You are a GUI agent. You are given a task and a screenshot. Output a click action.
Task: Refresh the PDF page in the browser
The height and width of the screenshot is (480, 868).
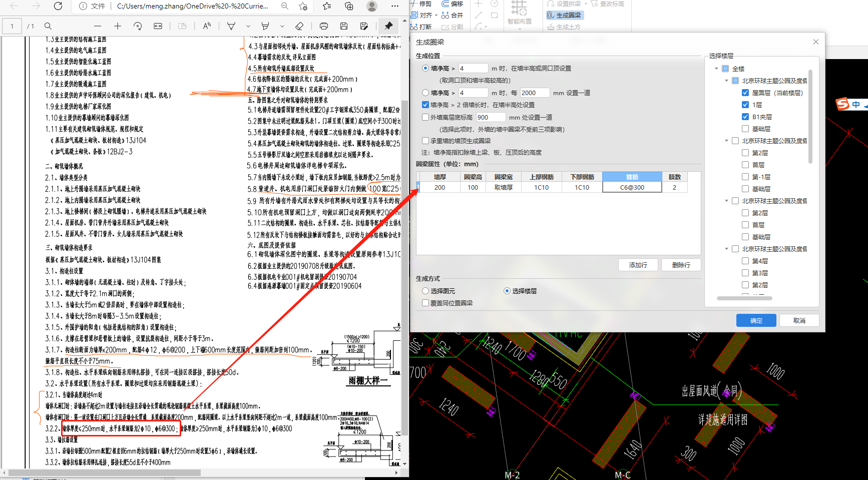pos(58,6)
